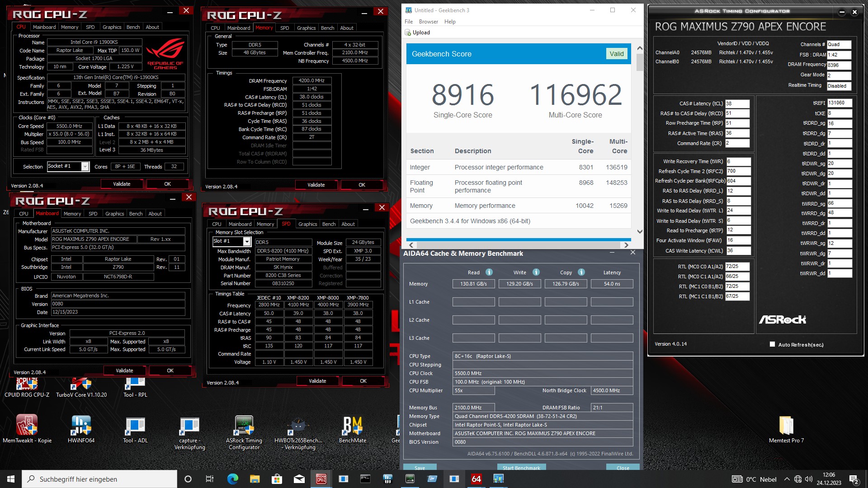Click the DRAM Frequency field in ASRock
The image size is (868, 488).
point(839,65)
